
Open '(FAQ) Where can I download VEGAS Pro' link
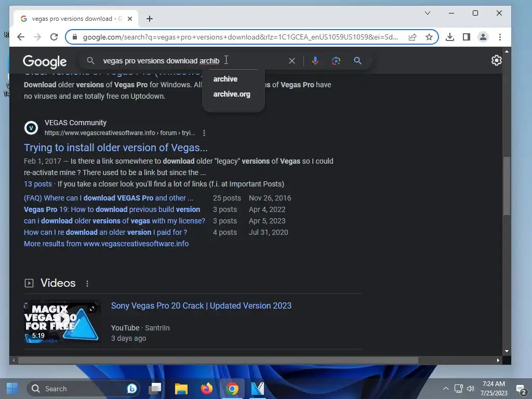(109, 198)
